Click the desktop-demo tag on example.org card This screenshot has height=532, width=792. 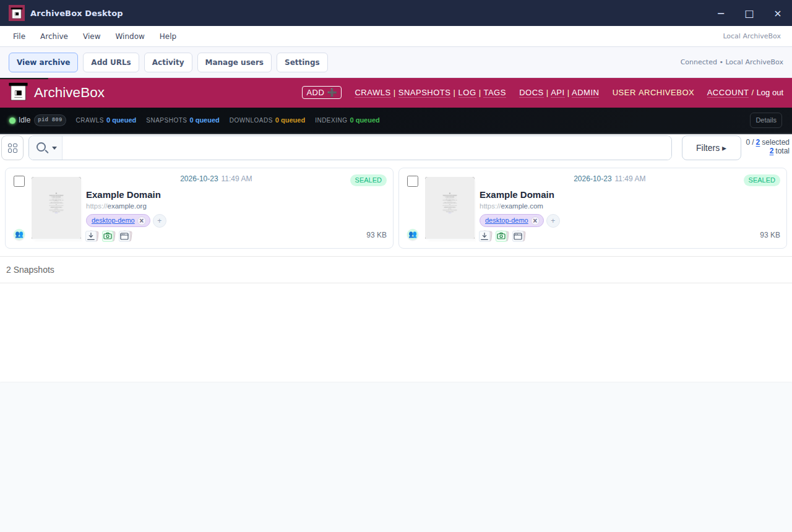[x=113, y=221]
